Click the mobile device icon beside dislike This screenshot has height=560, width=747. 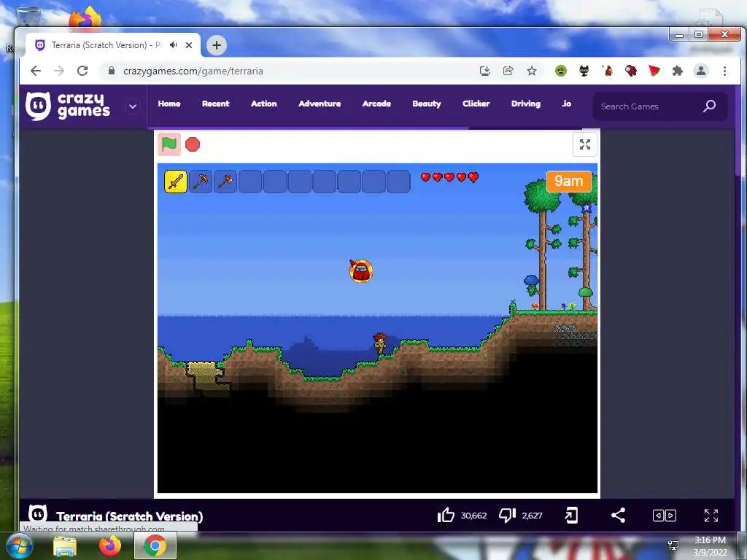click(571, 516)
